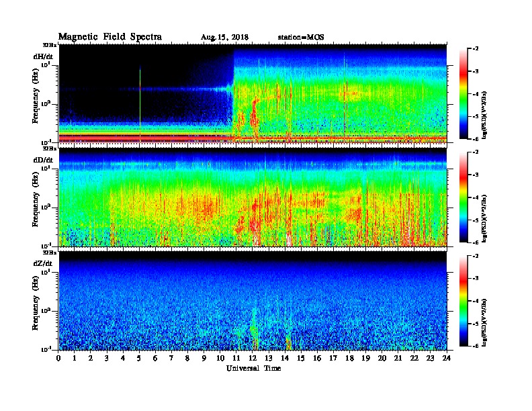Click hour 5 on the time axis
Viewport: 532px width, 411px height.
(x=139, y=359)
